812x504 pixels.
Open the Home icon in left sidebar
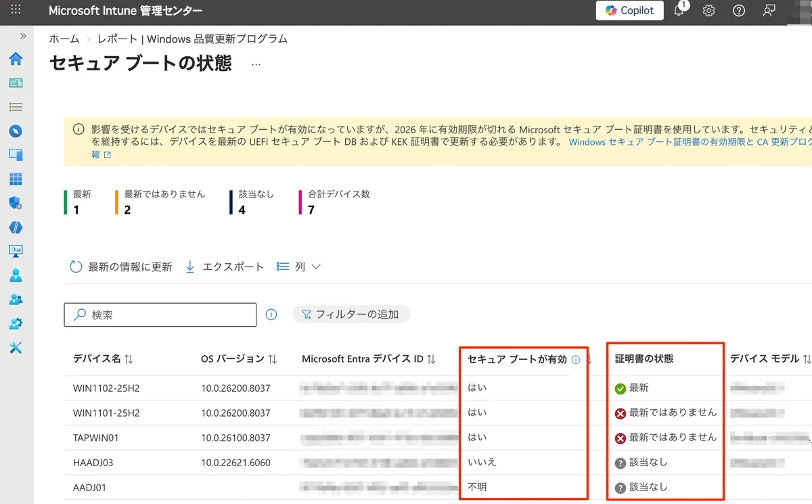[x=16, y=59]
